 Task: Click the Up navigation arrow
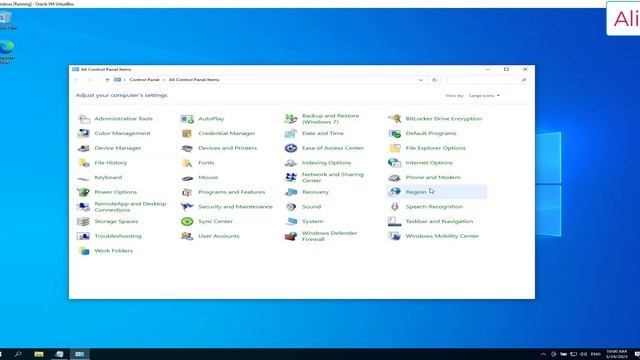tap(107, 80)
